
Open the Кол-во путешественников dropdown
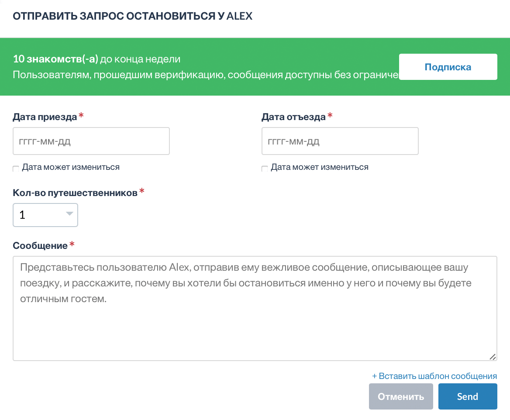pos(45,215)
